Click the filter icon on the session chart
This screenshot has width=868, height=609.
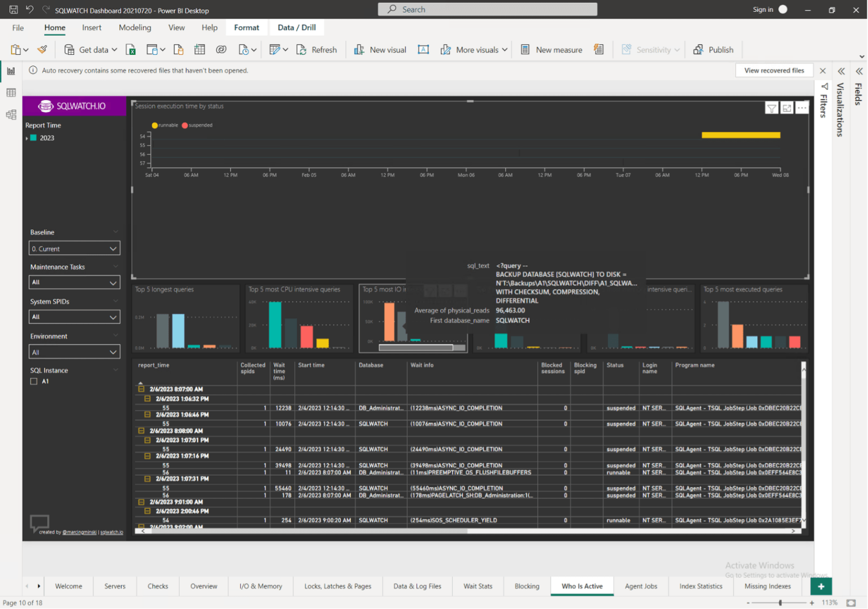[x=771, y=107]
